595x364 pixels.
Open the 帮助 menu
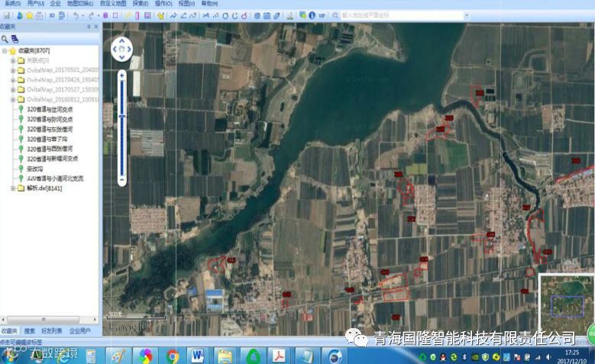point(209,3)
